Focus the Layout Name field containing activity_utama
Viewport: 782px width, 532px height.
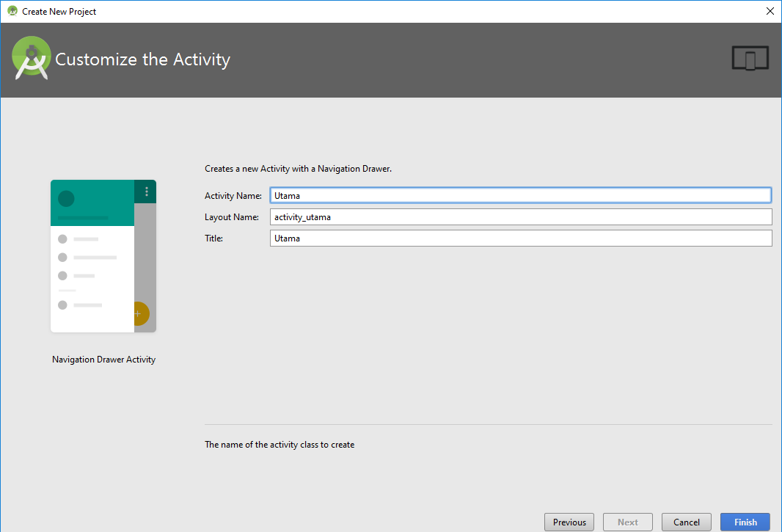click(521, 216)
